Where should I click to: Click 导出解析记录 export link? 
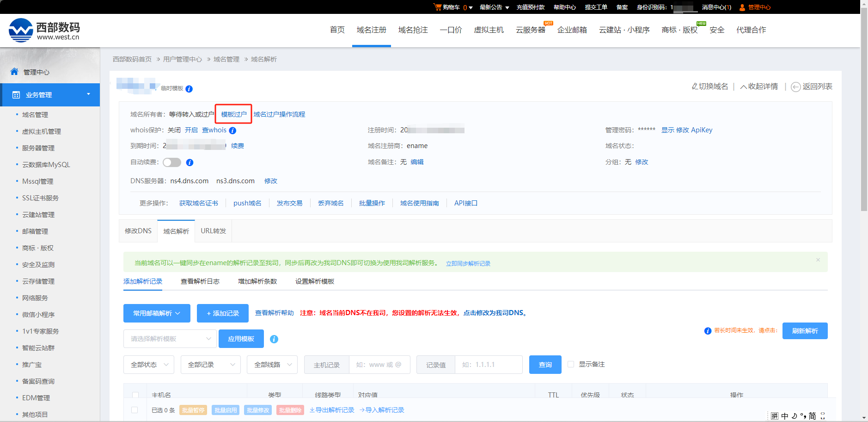[x=332, y=410]
